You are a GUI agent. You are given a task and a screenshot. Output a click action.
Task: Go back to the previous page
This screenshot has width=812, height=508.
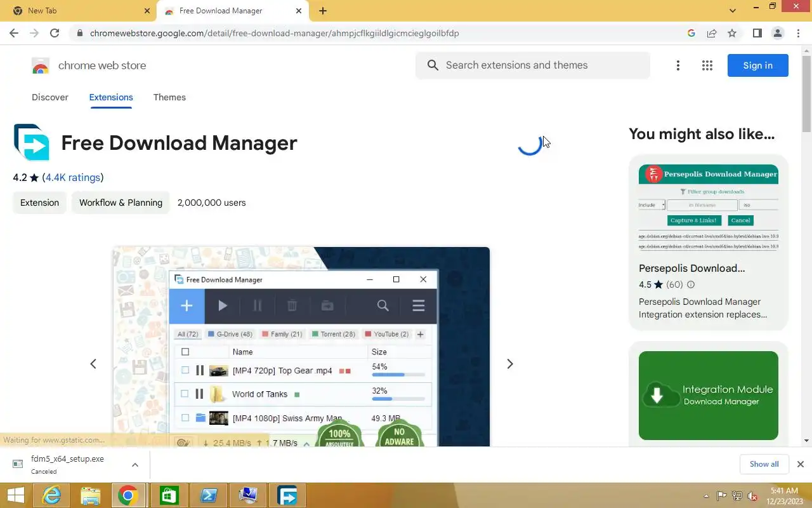tap(14, 33)
